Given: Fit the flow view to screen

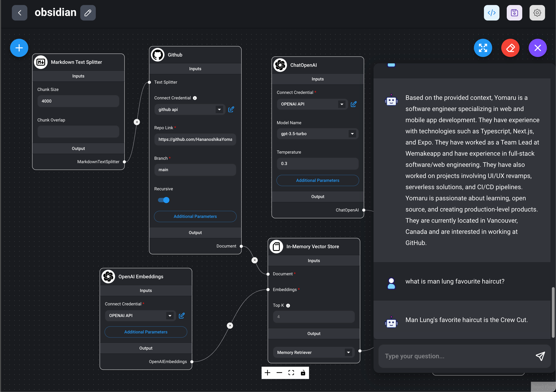Looking at the screenshot, I should pos(291,373).
